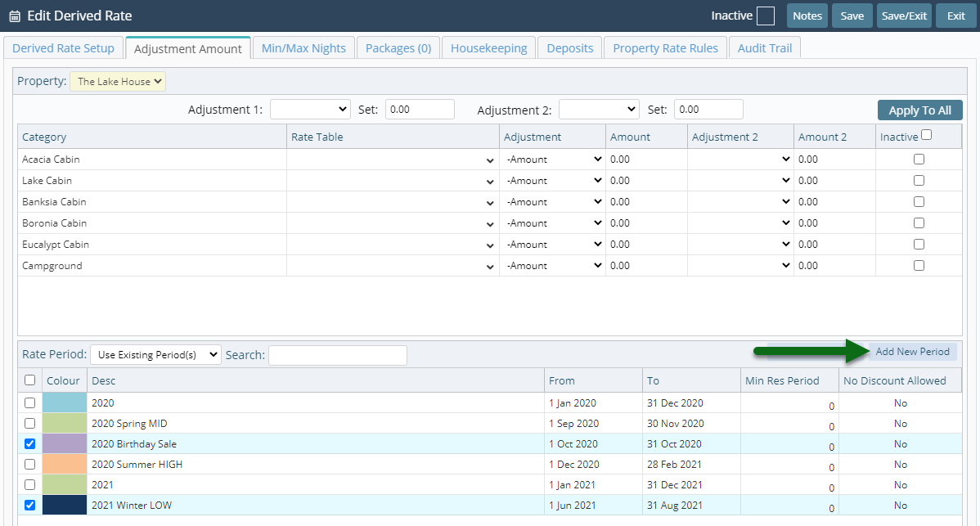The image size is (980, 526).
Task: Click the 'Eucalypt Cabin' category name
Action: pos(56,245)
